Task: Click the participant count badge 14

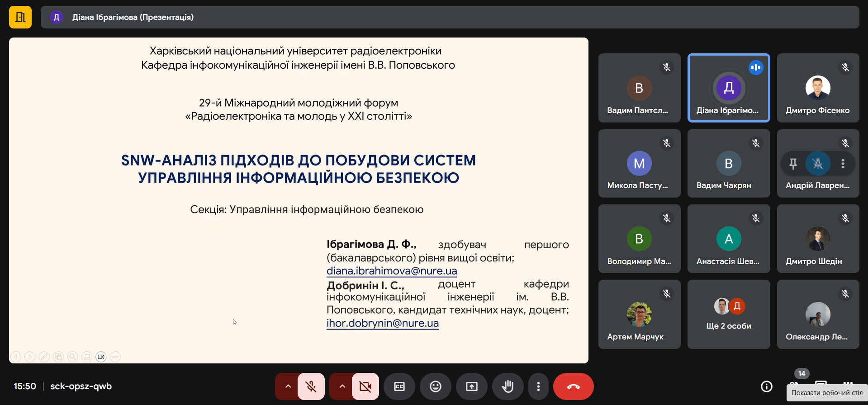Action: [x=802, y=373]
